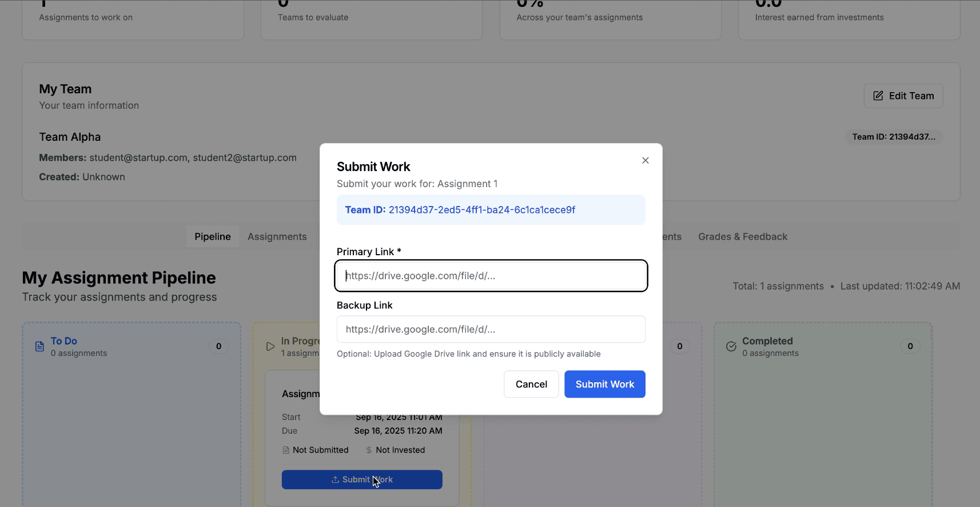
Task: Click the Primary Link input field
Action: point(491,276)
